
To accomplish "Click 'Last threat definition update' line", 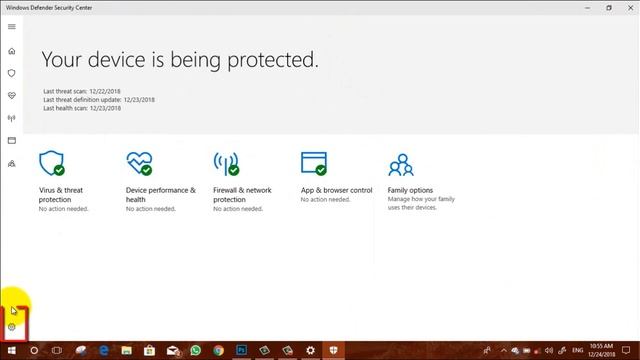I will coord(99,100).
